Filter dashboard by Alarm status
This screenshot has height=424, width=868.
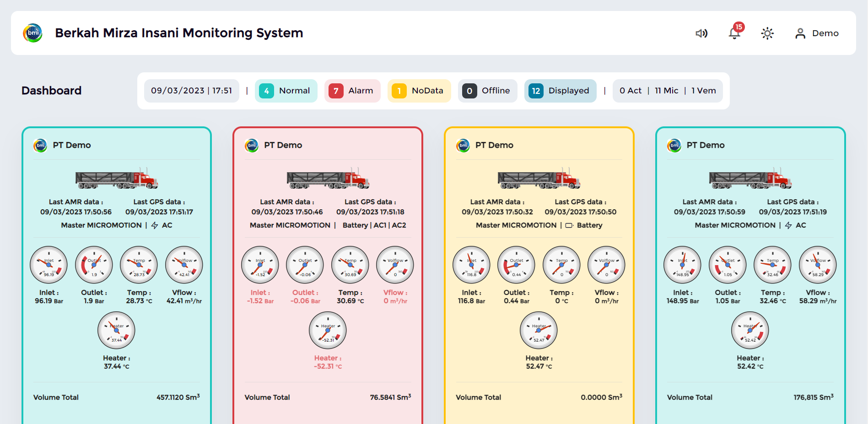point(352,91)
